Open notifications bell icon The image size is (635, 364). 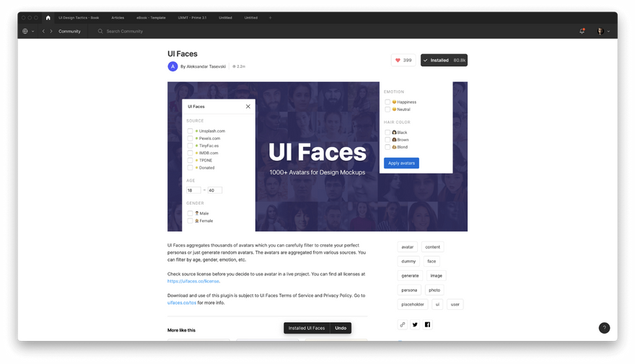point(582,31)
